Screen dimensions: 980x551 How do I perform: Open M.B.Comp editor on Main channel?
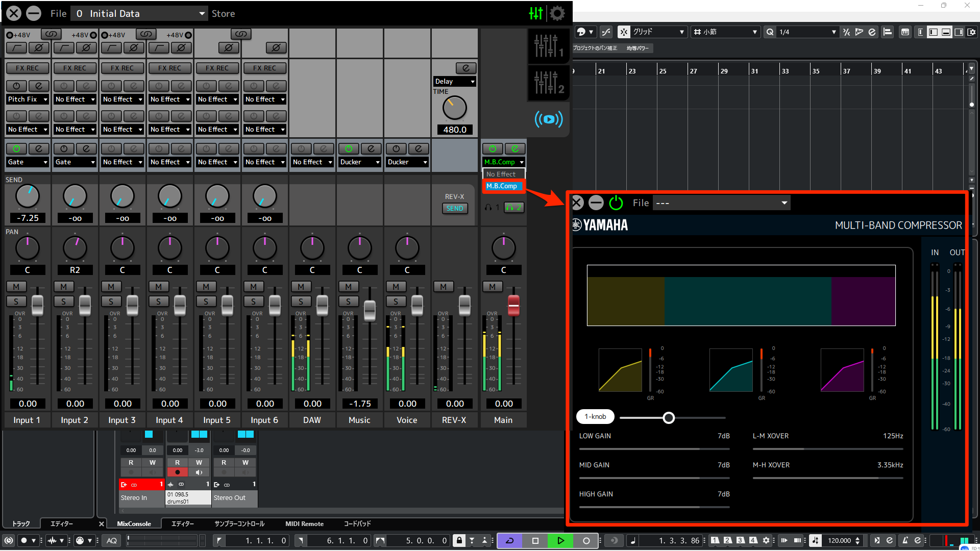tap(515, 149)
